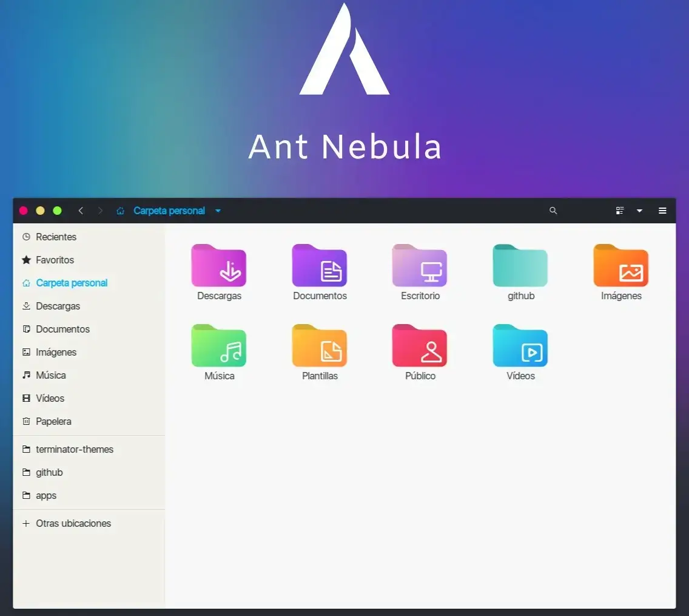Open the teal github folder
Screen dimensions: 689x616
click(520, 266)
